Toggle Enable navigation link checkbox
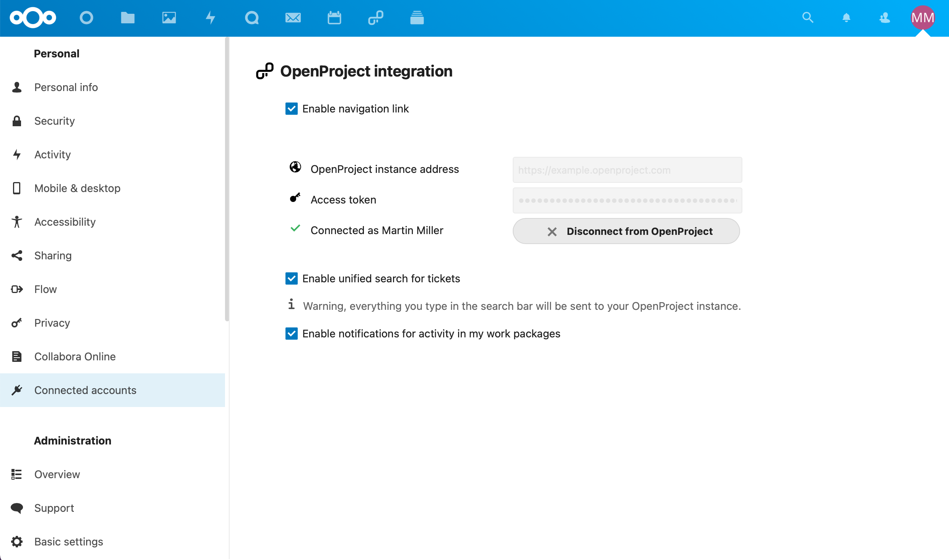The image size is (949, 560). tap(292, 109)
